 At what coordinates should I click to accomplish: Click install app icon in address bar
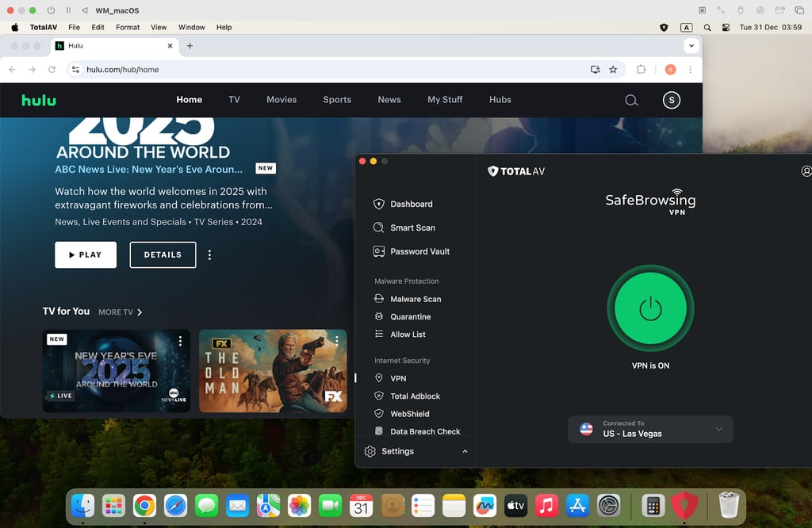[x=595, y=69]
